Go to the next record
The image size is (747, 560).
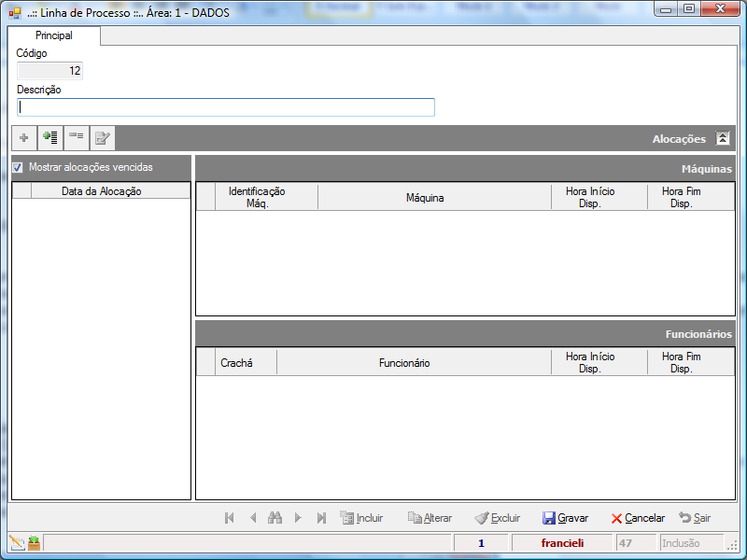click(298, 518)
